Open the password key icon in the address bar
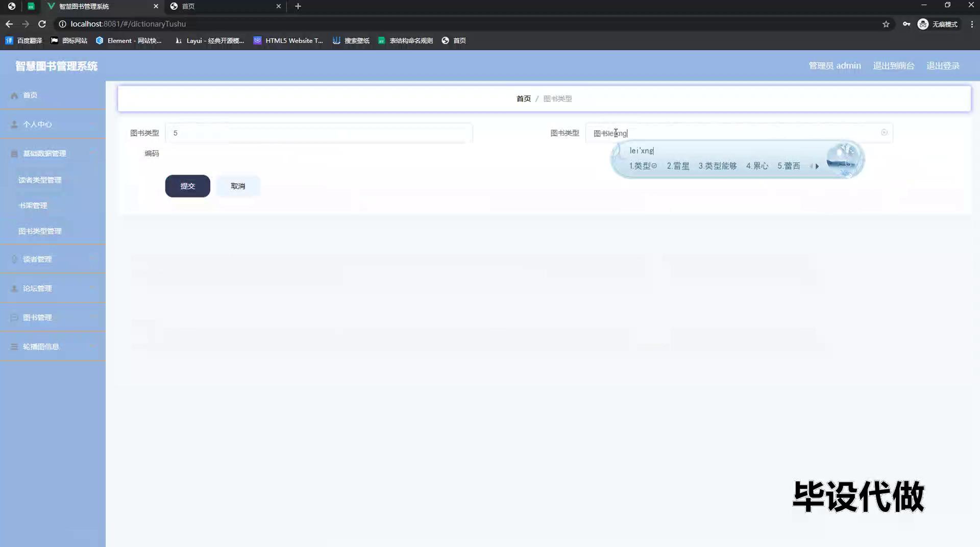980x547 pixels. (x=906, y=24)
